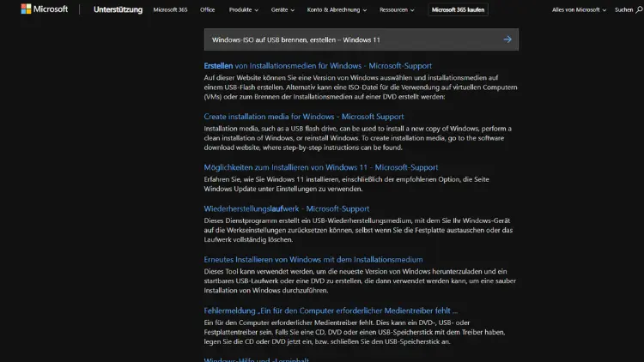The width and height of the screenshot is (644, 362).
Task: Open 'Möglichkeiten zum Installieren von Windows 11' result
Action: [321, 167]
